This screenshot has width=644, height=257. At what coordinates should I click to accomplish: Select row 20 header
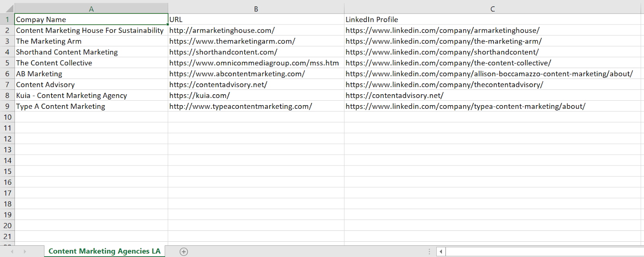[7, 226]
